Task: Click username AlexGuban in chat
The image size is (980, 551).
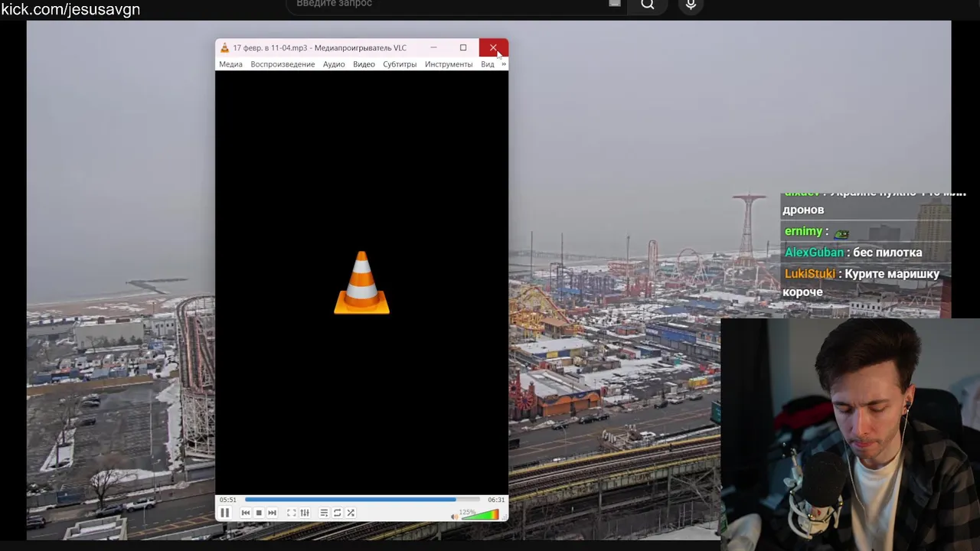Action: tap(814, 253)
